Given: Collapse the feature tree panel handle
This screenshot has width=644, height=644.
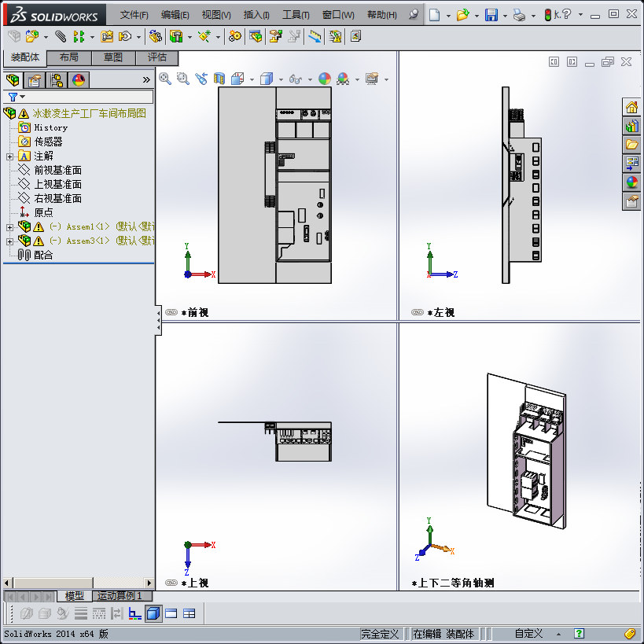Looking at the screenshot, I should (x=158, y=320).
